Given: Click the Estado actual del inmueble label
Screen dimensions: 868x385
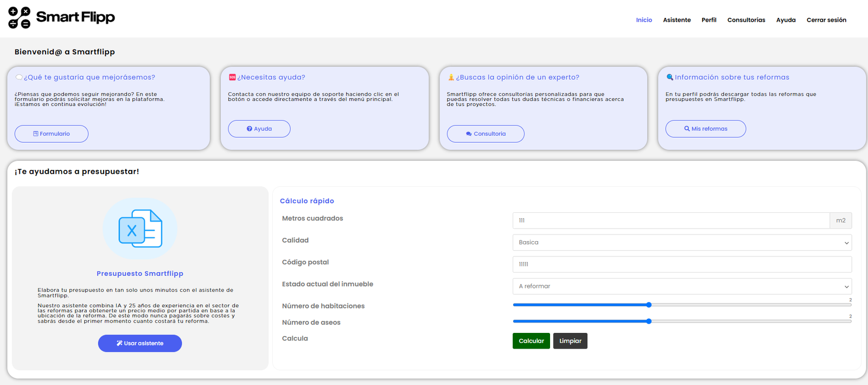Looking at the screenshot, I should tap(328, 284).
